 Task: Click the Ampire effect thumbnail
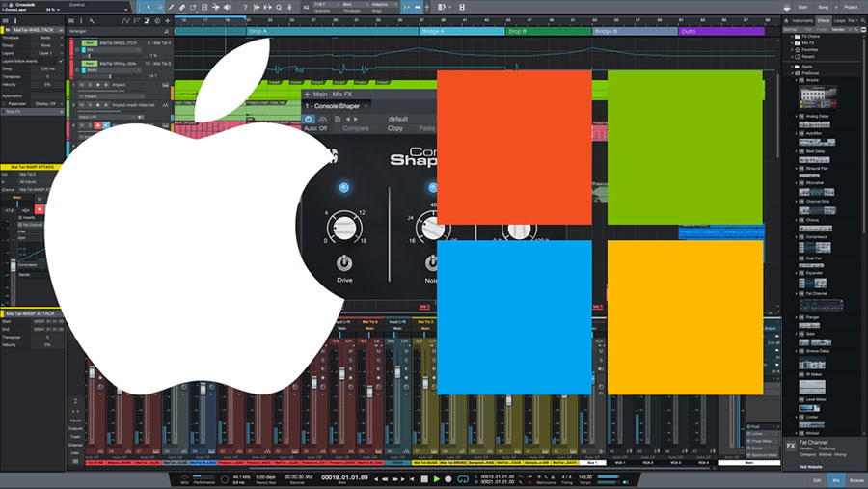tap(818, 98)
